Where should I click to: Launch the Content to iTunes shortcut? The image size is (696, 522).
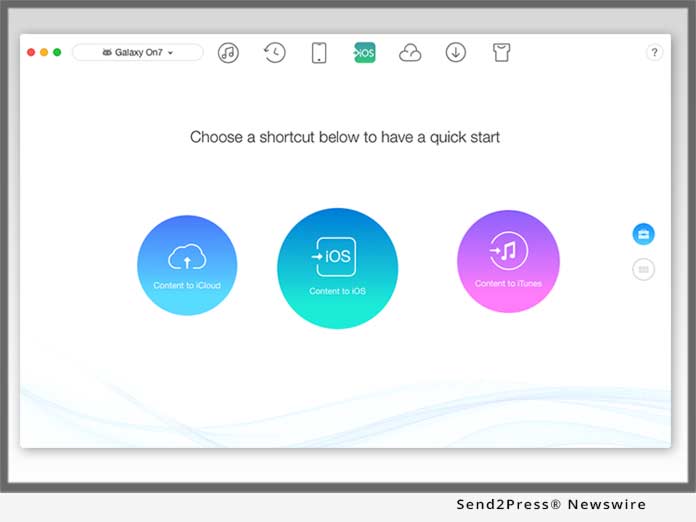click(x=508, y=260)
